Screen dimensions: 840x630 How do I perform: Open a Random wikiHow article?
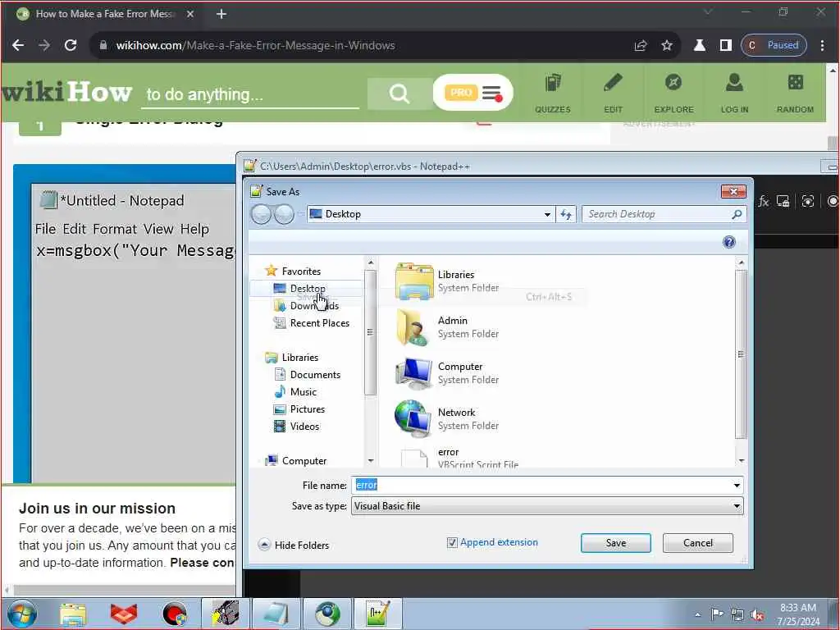[x=795, y=94]
